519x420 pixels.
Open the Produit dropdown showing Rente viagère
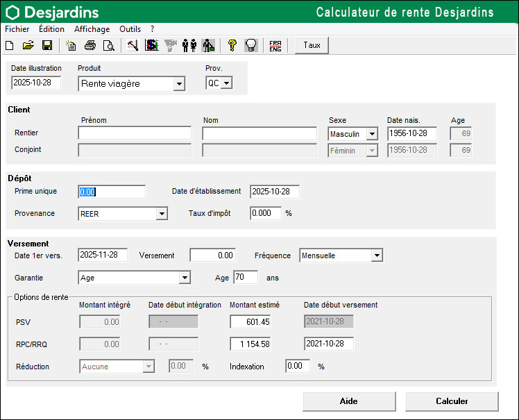[x=179, y=84]
